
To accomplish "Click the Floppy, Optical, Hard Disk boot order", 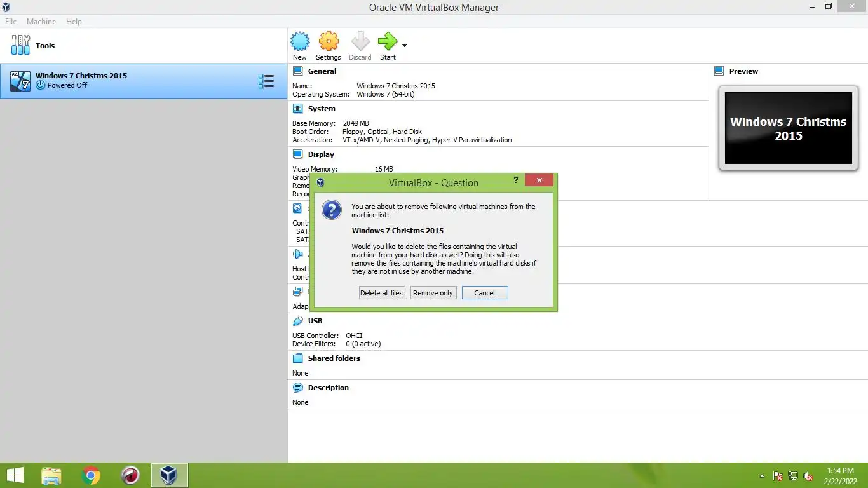I will (x=382, y=132).
